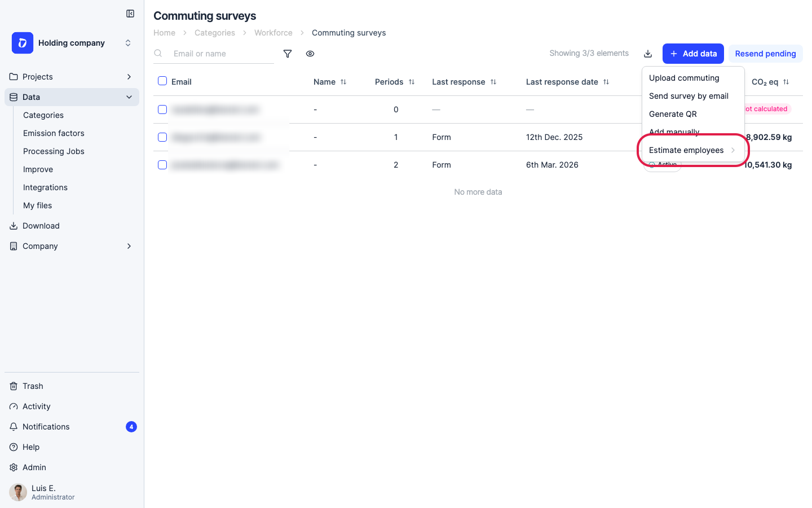This screenshot has width=812, height=508.
Task: Open the Download section
Action: click(x=41, y=226)
